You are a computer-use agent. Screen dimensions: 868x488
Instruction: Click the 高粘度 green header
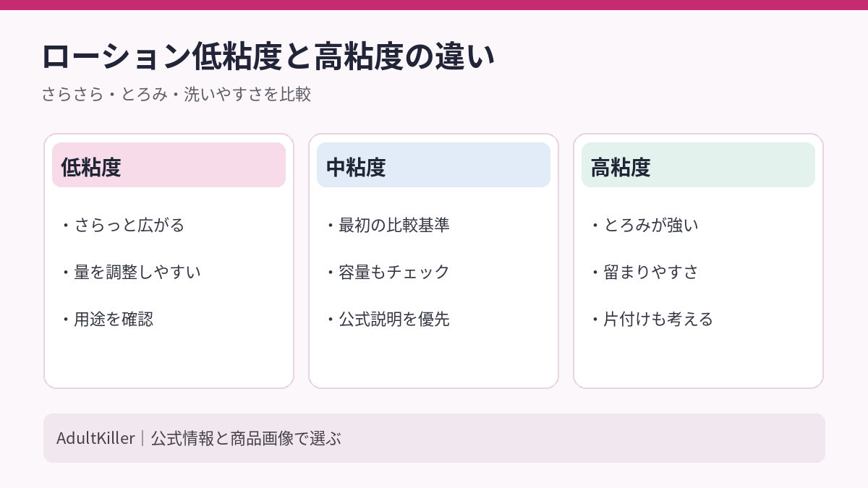click(x=698, y=165)
